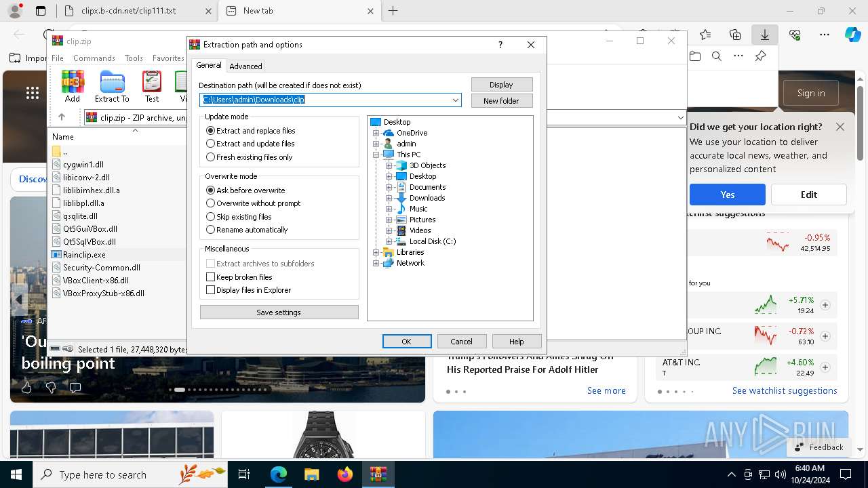The width and height of the screenshot is (868, 488).
Task: Click the New folder button
Action: (x=501, y=101)
